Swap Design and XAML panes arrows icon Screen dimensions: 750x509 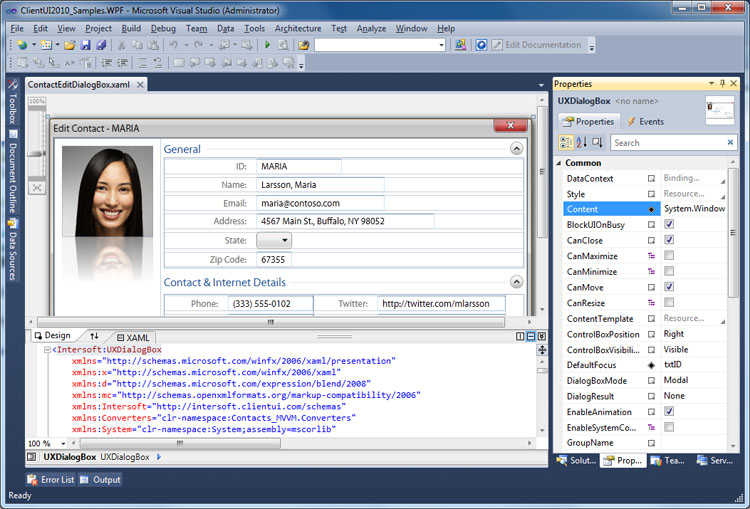94,336
